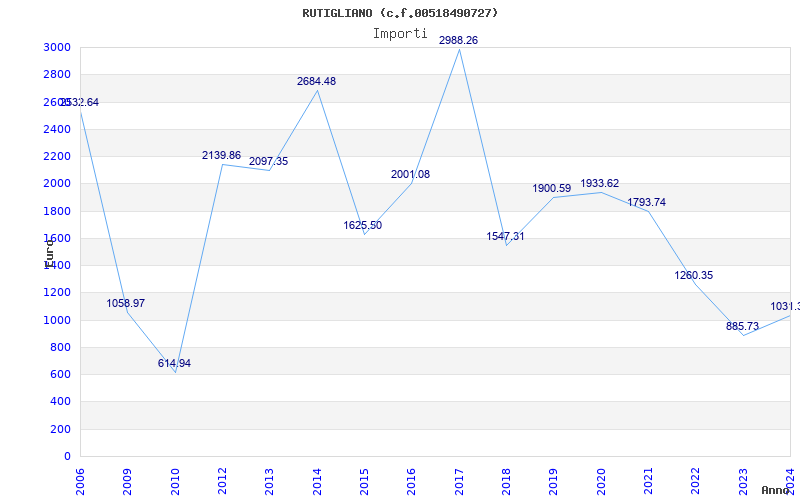Select the 2001.08 data label
Screen dimensions: 800x500
pyautogui.click(x=410, y=174)
